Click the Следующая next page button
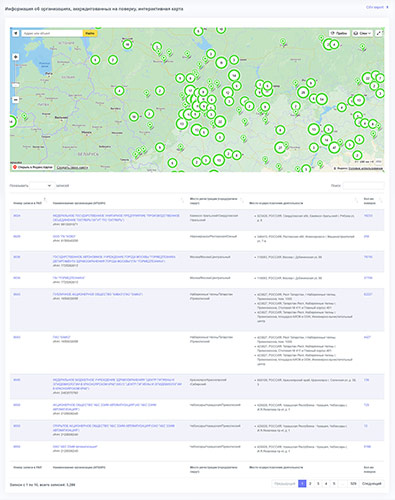 372,484
